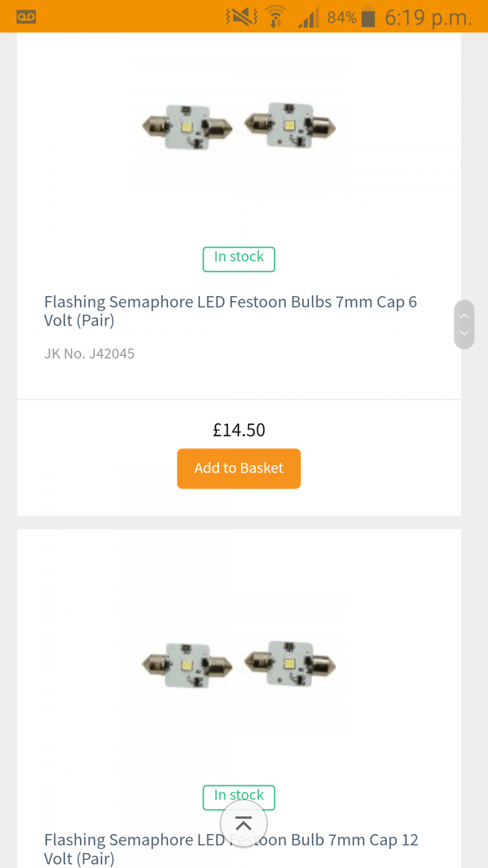
Task: Tap the 6:19 p.m. clock
Action: pyautogui.click(x=428, y=17)
